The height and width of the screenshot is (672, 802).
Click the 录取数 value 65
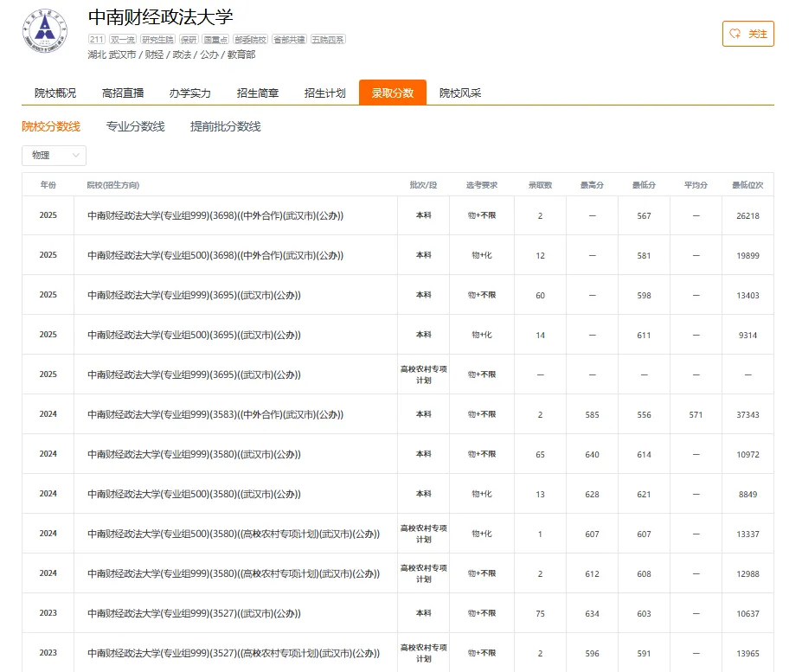click(540, 455)
